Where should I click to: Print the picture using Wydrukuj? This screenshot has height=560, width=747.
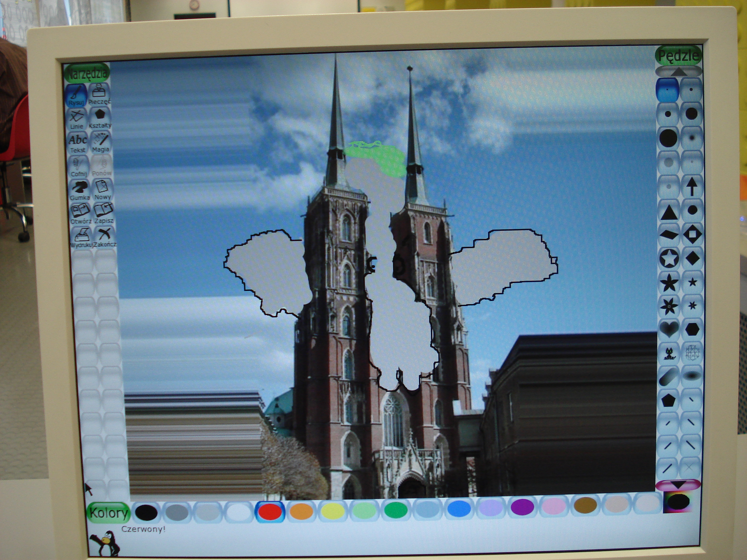81,237
